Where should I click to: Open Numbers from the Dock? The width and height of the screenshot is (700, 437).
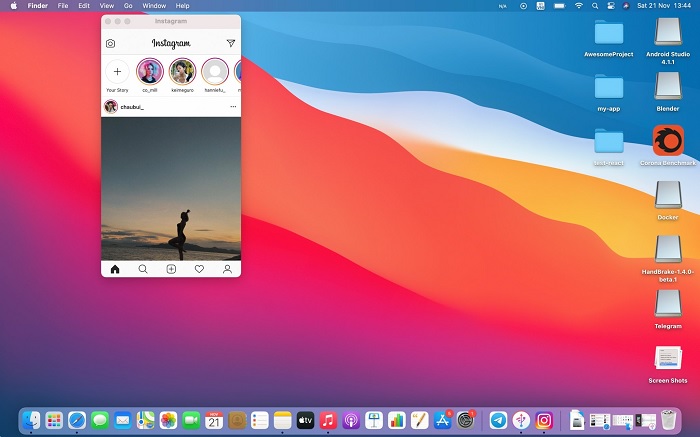[x=397, y=420]
